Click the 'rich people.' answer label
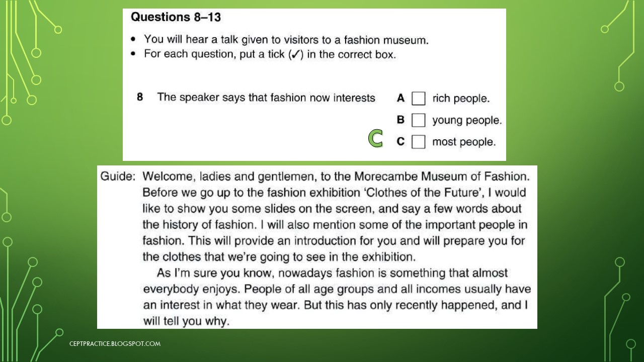This screenshot has height=362, width=644. pos(461,99)
